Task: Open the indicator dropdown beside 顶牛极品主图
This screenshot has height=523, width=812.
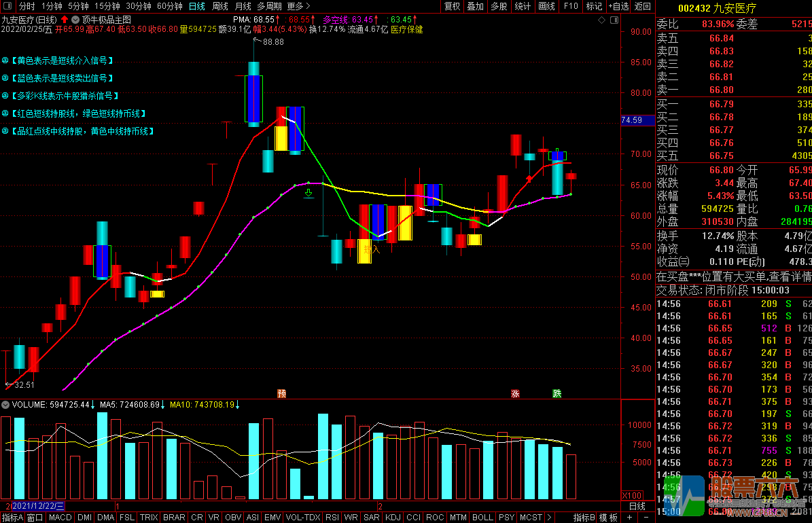Action: pos(75,20)
